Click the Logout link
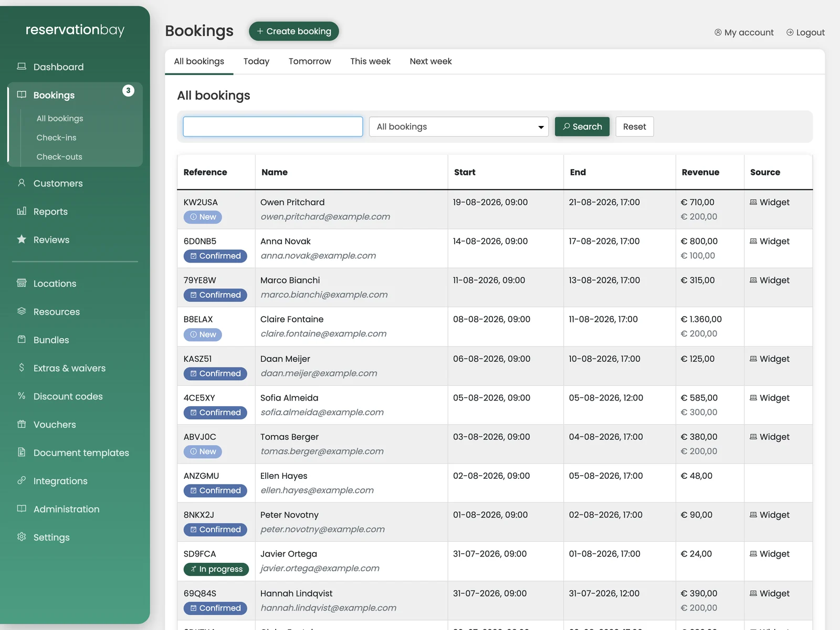Viewport: 840px width, 630px height. pyautogui.click(x=805, y=33)
